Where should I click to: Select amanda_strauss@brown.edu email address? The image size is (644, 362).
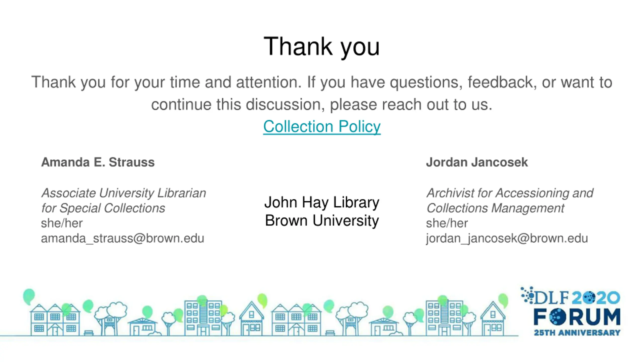[123, 238]
